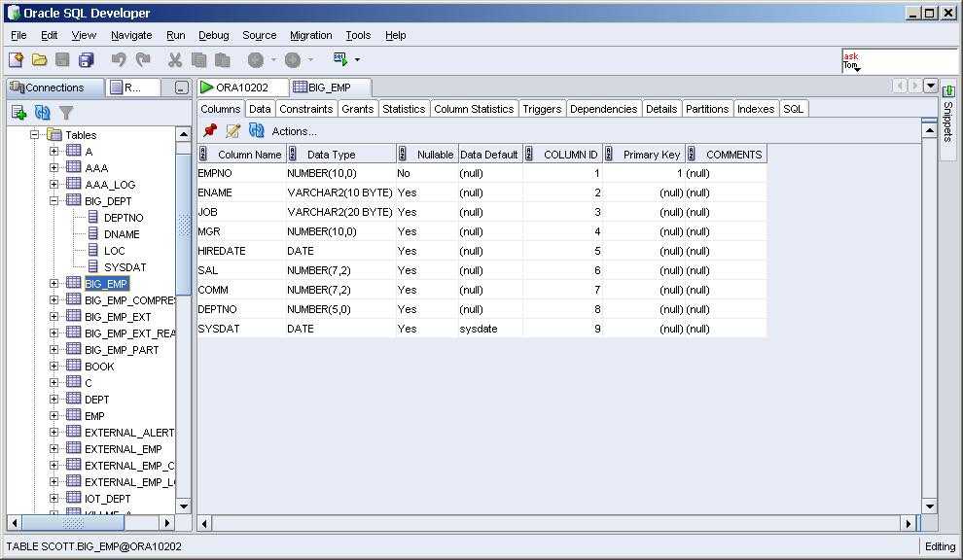The image size is (963, 560).
Task: Open the Actions... menu
Action: (297, 132)
